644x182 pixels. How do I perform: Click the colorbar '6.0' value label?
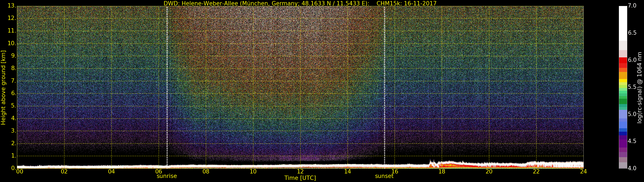[632, 60]
